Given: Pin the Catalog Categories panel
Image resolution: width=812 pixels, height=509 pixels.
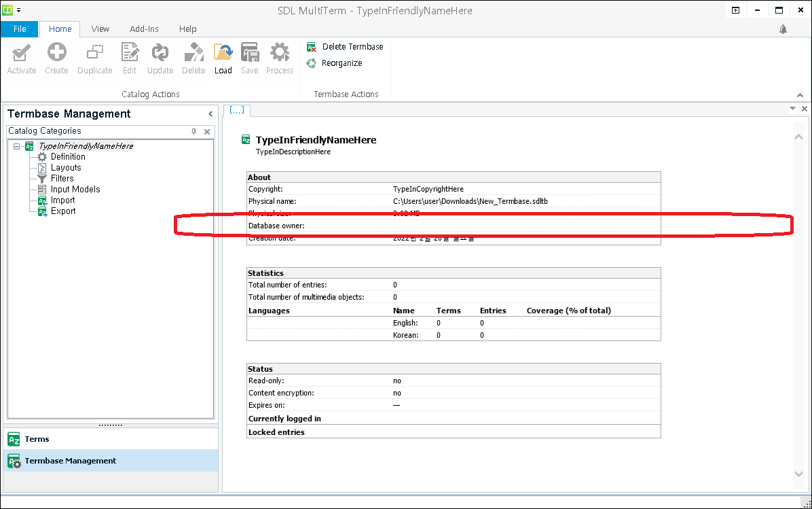Looking at the screenshot, I should click(x=193, y=132).
